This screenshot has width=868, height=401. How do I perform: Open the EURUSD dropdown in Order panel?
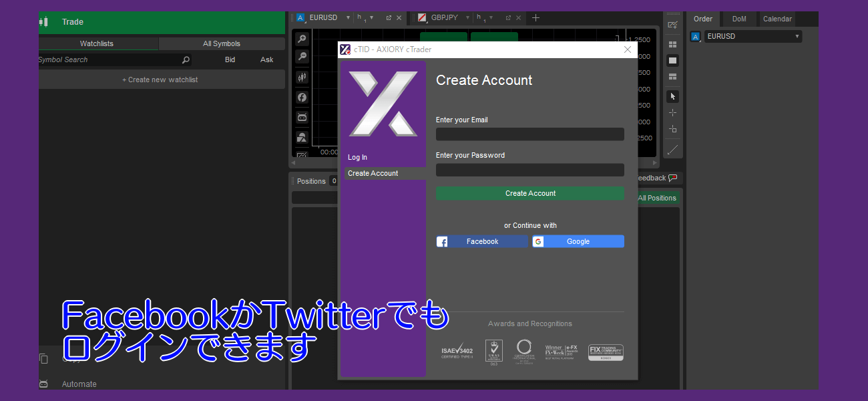(x=752, y=37)
